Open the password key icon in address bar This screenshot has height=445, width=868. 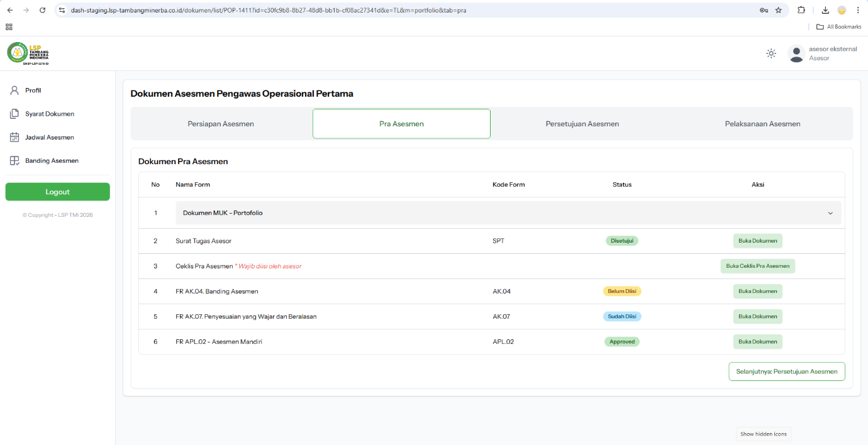coord(764,10)
